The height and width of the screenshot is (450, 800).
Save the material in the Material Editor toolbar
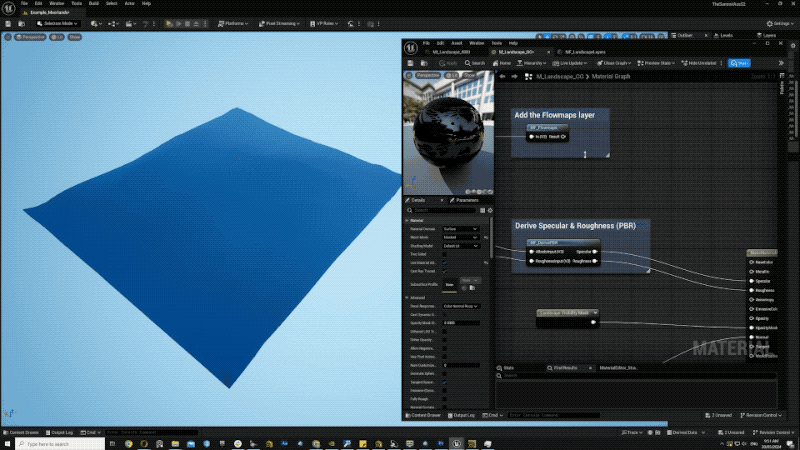tap(410, 63)
